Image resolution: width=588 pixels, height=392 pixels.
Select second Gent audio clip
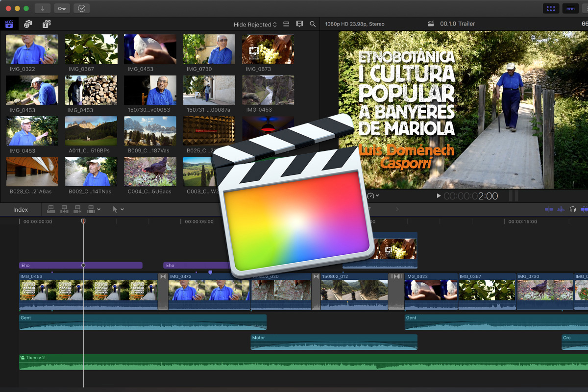[x=496, y=322]
